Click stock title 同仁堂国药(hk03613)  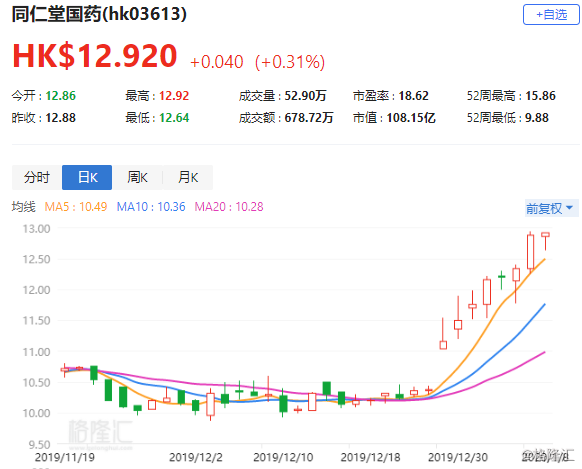click(x=99, y=14)
